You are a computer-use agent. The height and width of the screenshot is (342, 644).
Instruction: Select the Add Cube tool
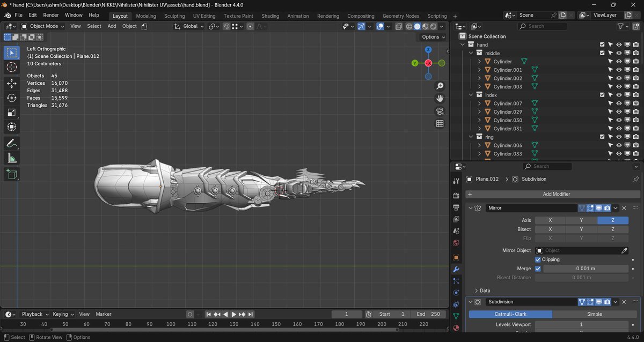click(12, 174)
